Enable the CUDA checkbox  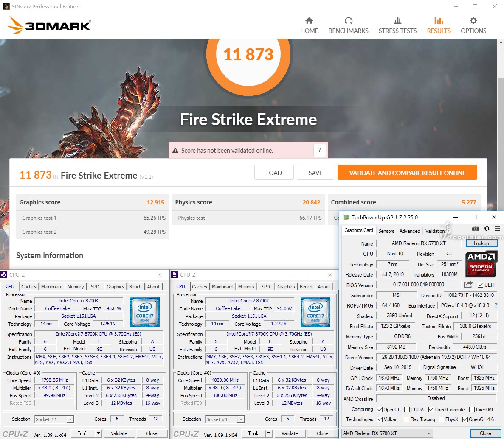407,409
